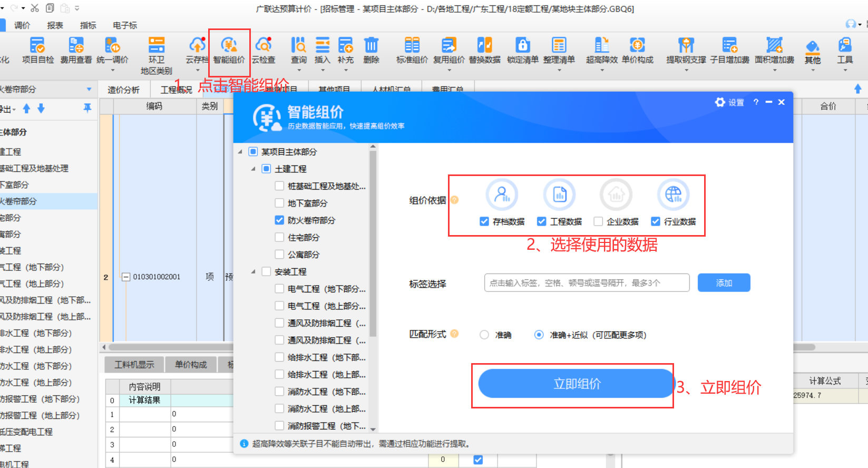Click the 添加 tag button
Screen dimensions: 868x468
(x=724, y=283)
